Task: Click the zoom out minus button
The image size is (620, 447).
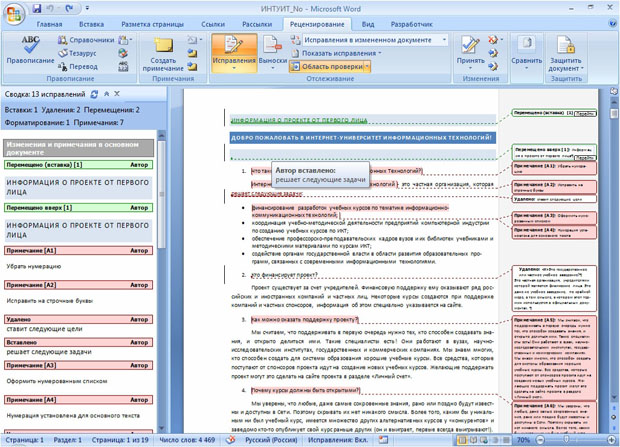Action: coord(540,440)
